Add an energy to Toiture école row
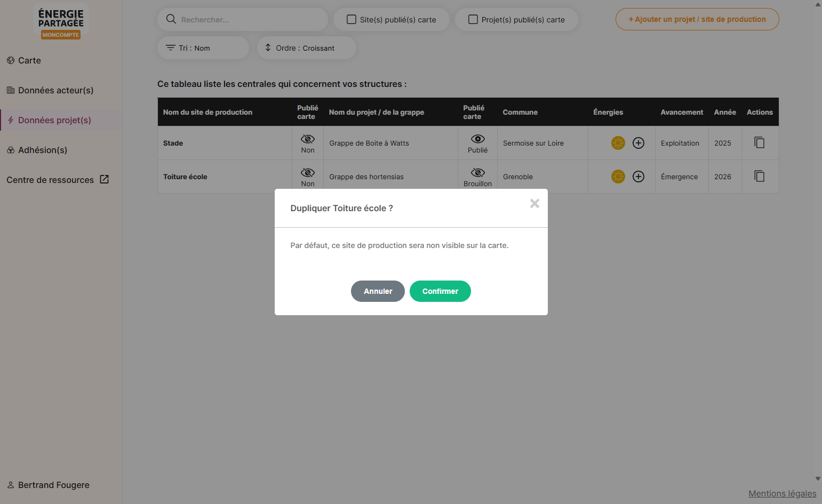Image resolution: width=822 pixels, height=504 pixels. (639, 177)
